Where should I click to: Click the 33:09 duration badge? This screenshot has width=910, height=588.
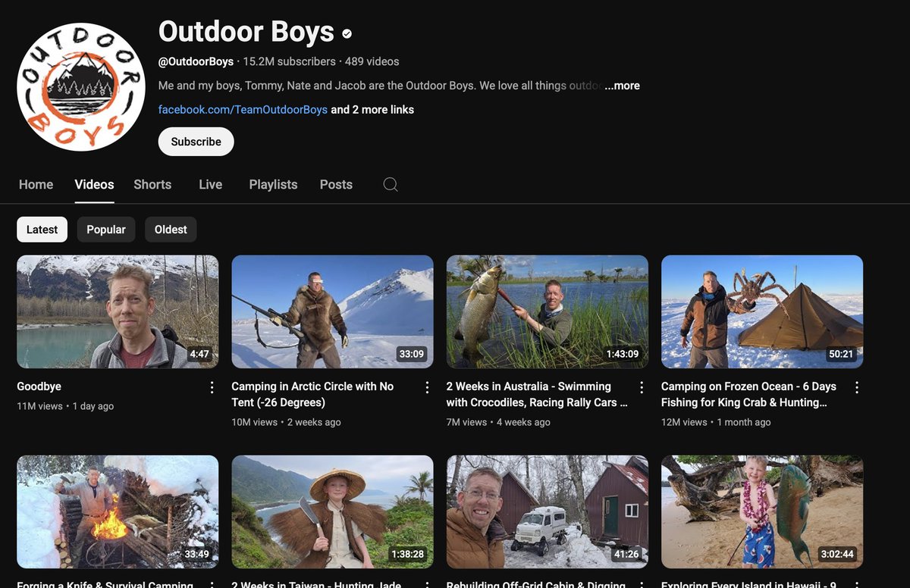point(412,354)
